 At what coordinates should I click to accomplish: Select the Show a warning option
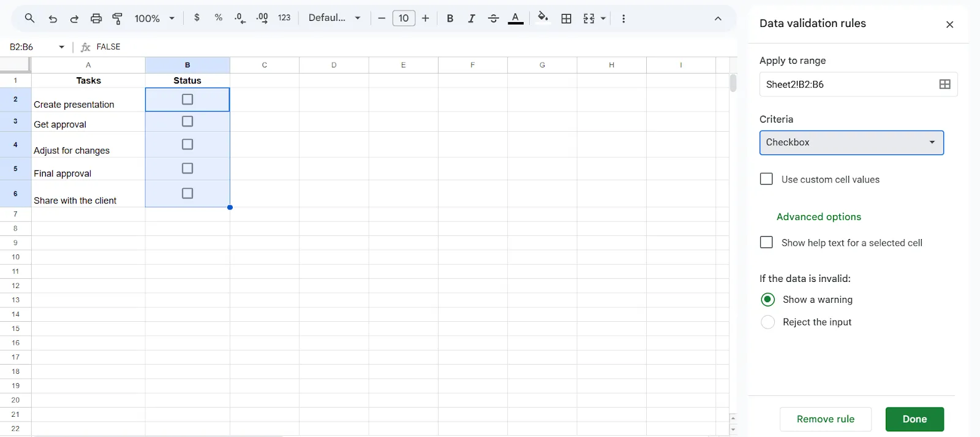coord(767,299)
